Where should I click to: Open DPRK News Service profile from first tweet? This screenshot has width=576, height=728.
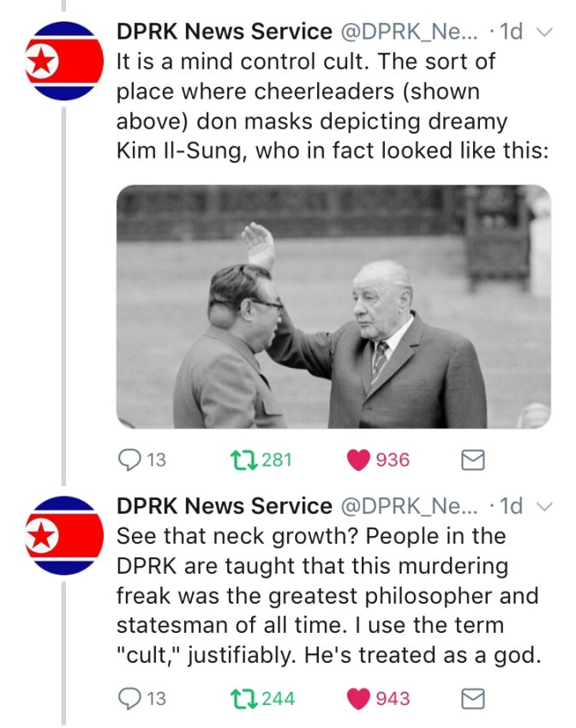point(225,33)
